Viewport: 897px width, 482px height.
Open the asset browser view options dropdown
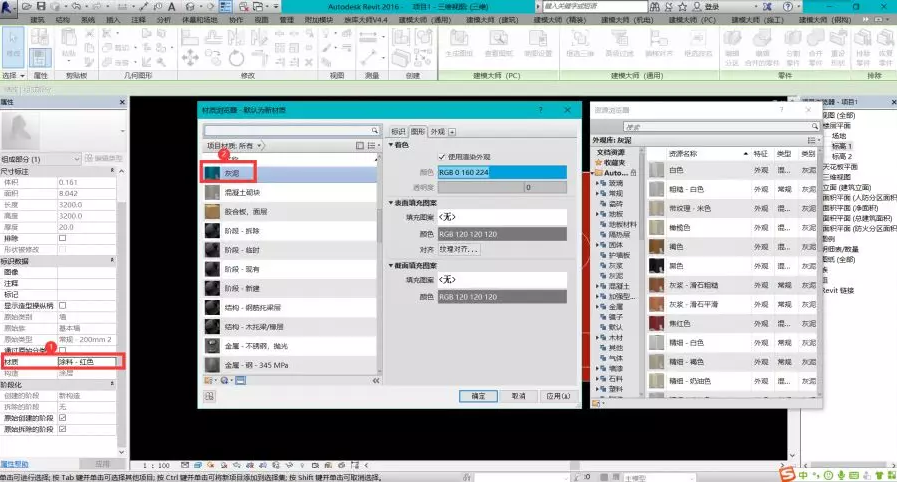pyautogui.click(x=813, y=140)
